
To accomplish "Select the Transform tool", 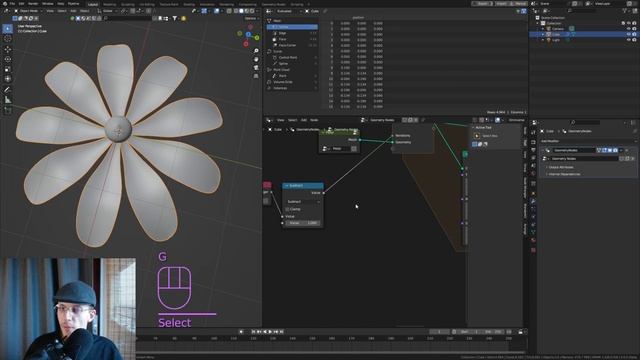I will point(7,79).
